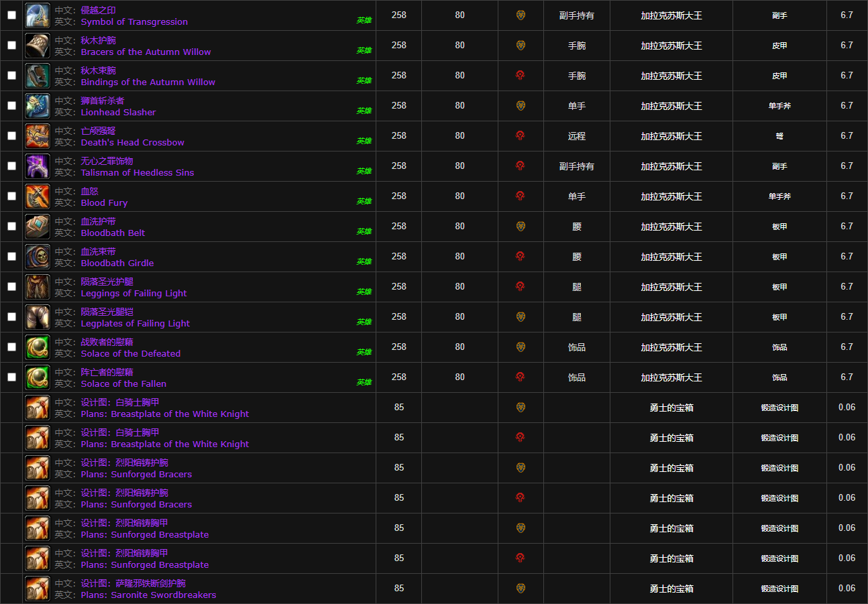Follow the Solace of the Defeated link
The height and width of the screenshot is (604, 868).
click(131, 353)
